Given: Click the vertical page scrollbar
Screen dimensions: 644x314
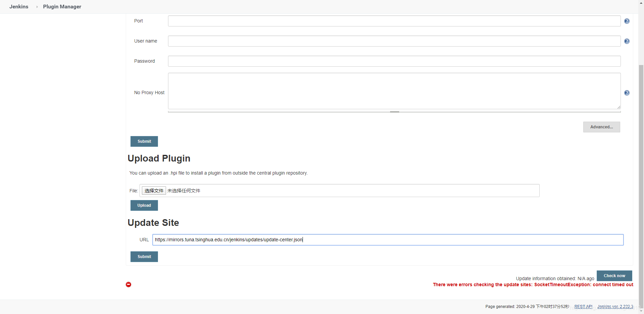Looking at the screenshot, I should coord(641,186).
